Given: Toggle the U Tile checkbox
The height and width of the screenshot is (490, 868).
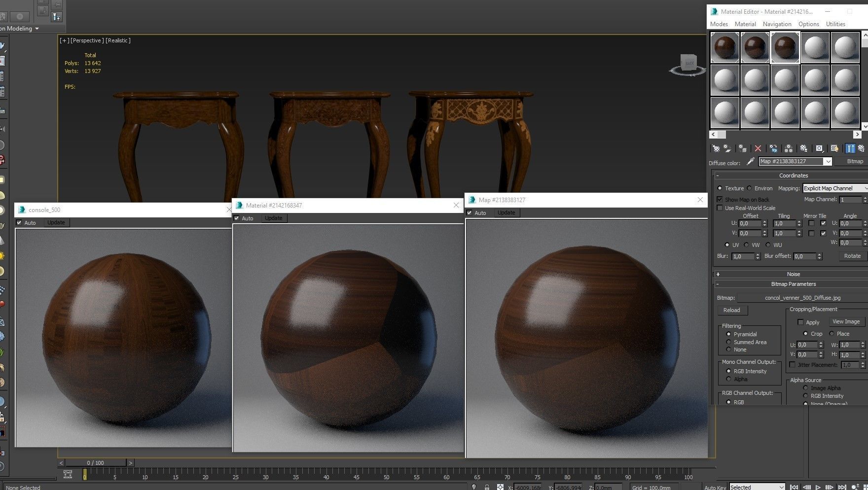Looking at the screenshot, I should click(823, 223).
